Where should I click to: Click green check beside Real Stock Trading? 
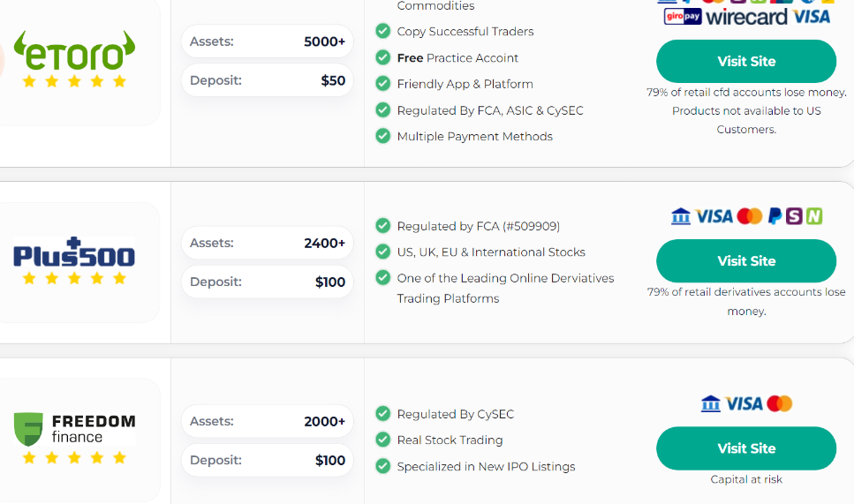click(383, 440)
